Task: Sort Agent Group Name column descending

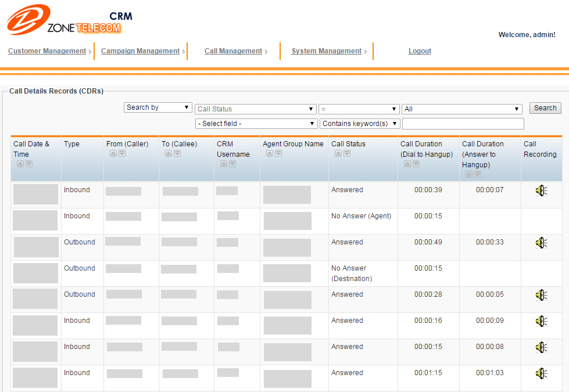Action: pos(278,153)
